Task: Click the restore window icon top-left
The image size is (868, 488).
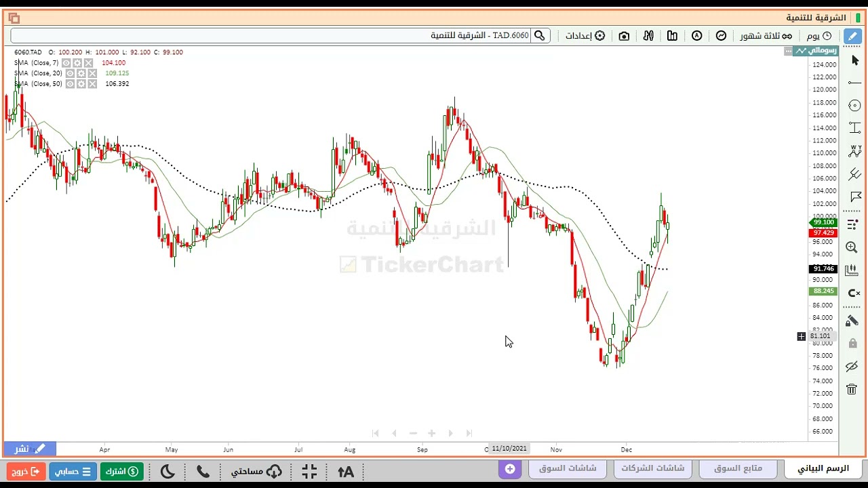Action: click(x=14, y=18)
